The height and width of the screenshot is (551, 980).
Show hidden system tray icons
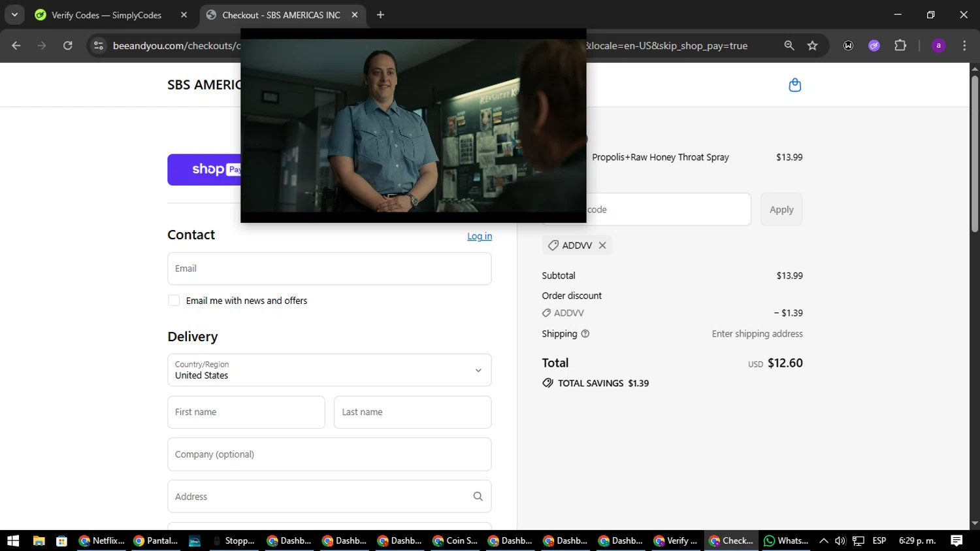point(823,541)
